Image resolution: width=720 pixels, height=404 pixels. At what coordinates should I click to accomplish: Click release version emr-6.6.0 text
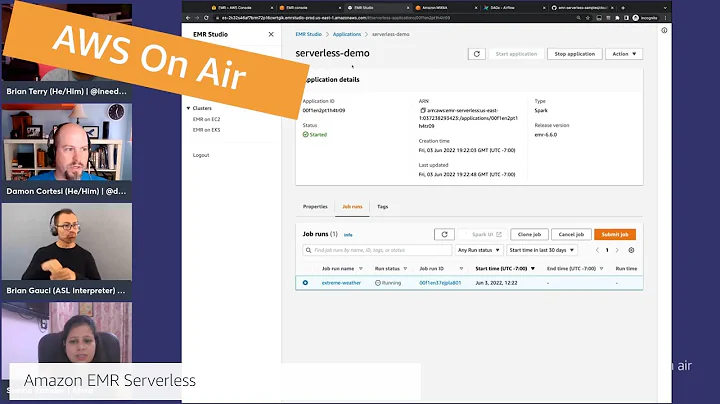(546, 135)
